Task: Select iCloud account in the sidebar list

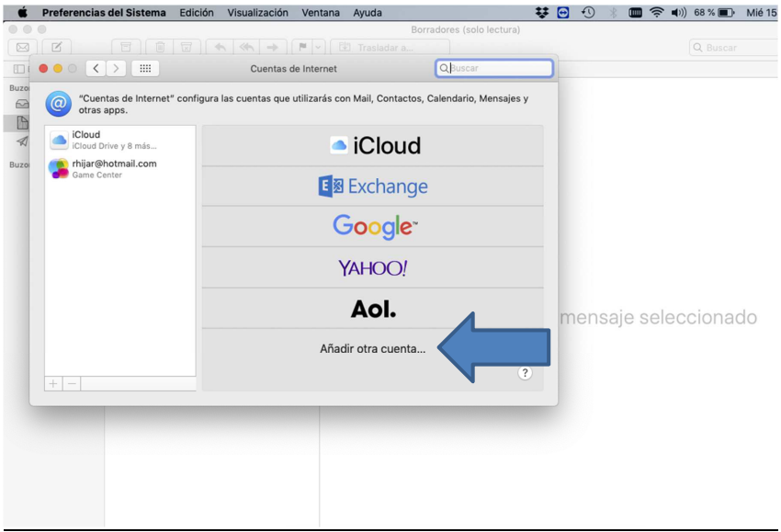Action: click(x=119, y=140)
